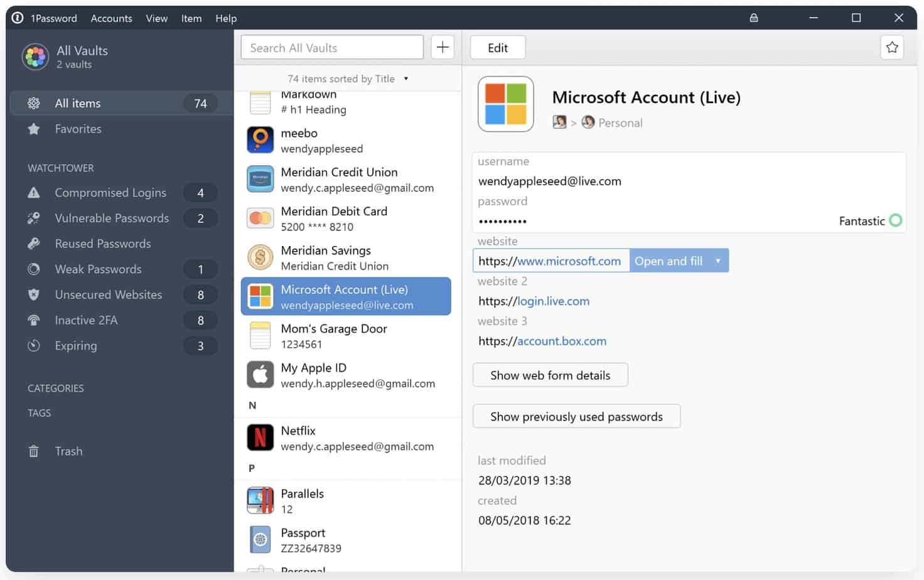The image size is (924, 580).
Task: Click the Passport item icon
Action: (x=260, y=540)
